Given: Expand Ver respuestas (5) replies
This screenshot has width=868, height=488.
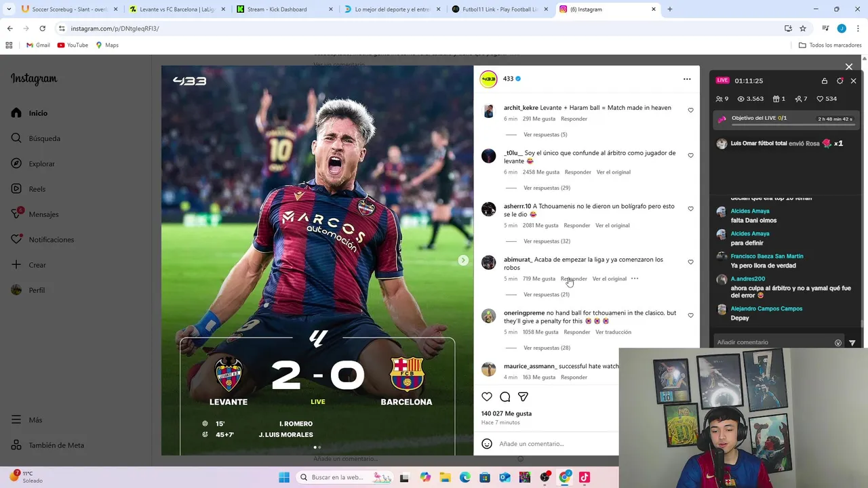Looking at the screenshot, I should tap(545, 134).
